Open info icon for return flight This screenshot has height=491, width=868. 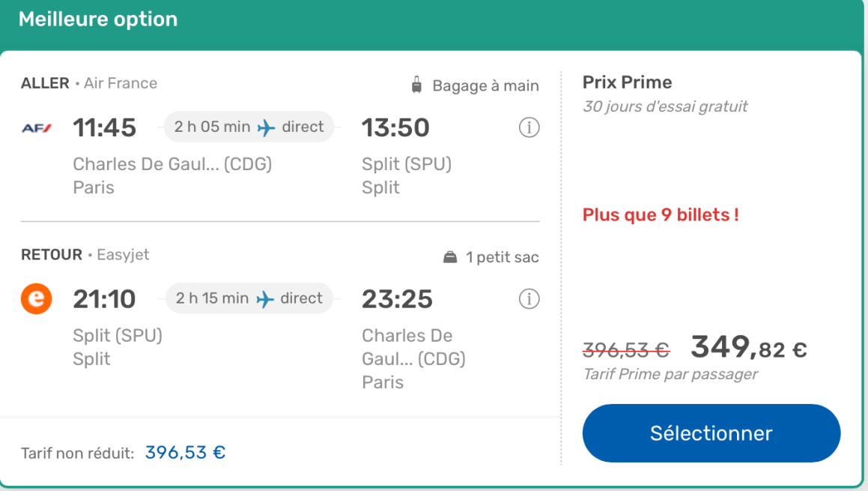pyautogui.click(x=529, y=299)
